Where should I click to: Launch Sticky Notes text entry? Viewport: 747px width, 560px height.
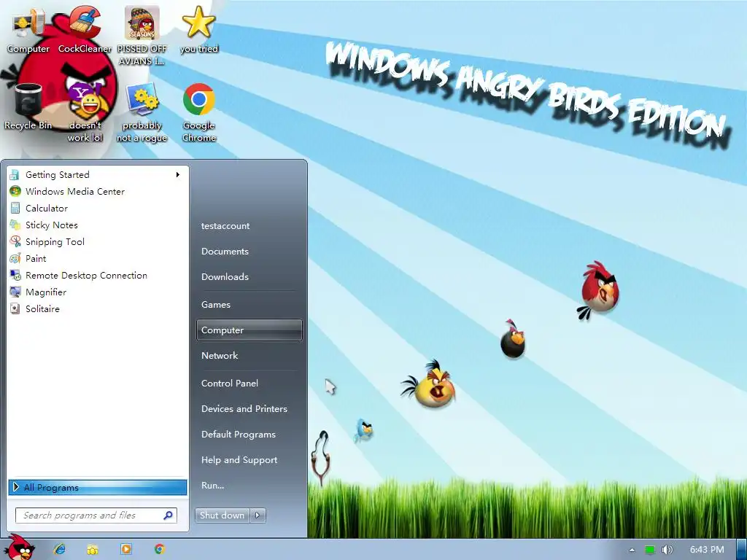click(52, 225)
